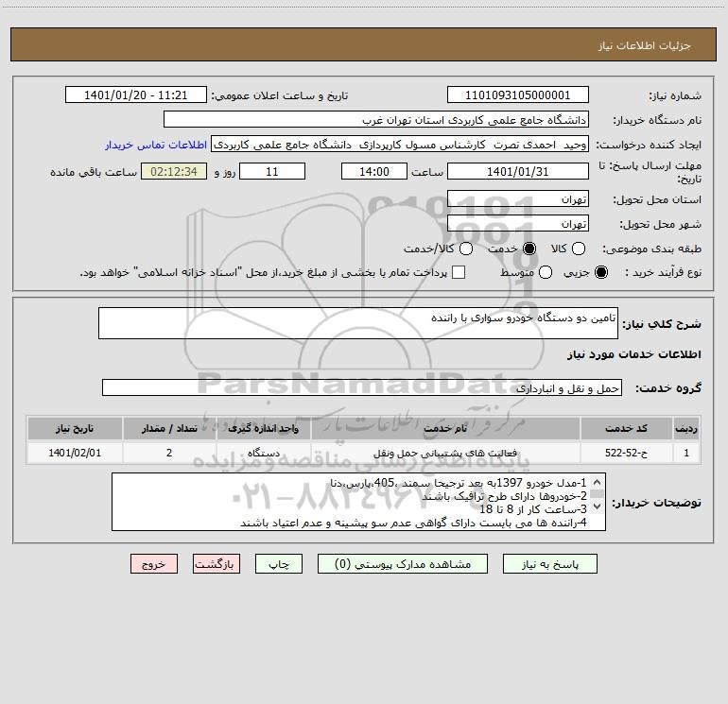Click the نام دستگاه خریدار field
The width and height of the screenshot is (728, 704).
[376, 119]
